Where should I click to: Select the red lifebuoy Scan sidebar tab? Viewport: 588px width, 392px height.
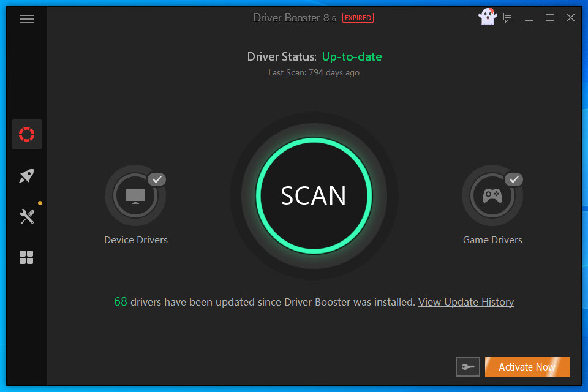pos(26,134)
